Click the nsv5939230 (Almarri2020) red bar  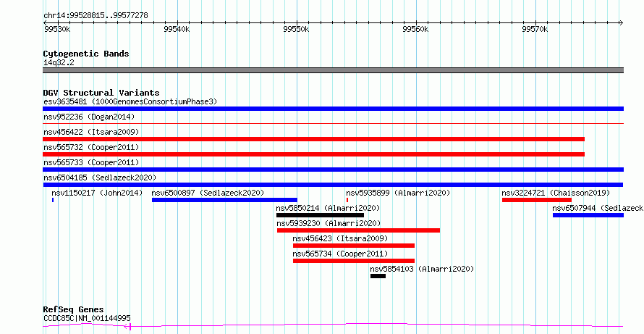pos(359,230)
